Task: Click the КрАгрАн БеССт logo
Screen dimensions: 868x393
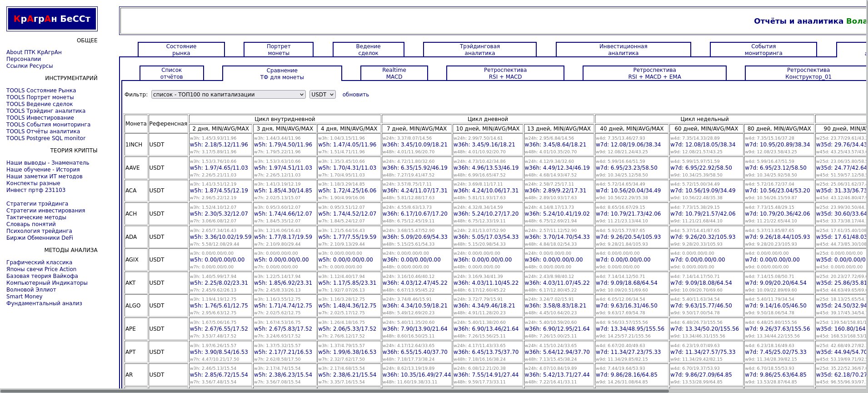Action: (52, 19)
